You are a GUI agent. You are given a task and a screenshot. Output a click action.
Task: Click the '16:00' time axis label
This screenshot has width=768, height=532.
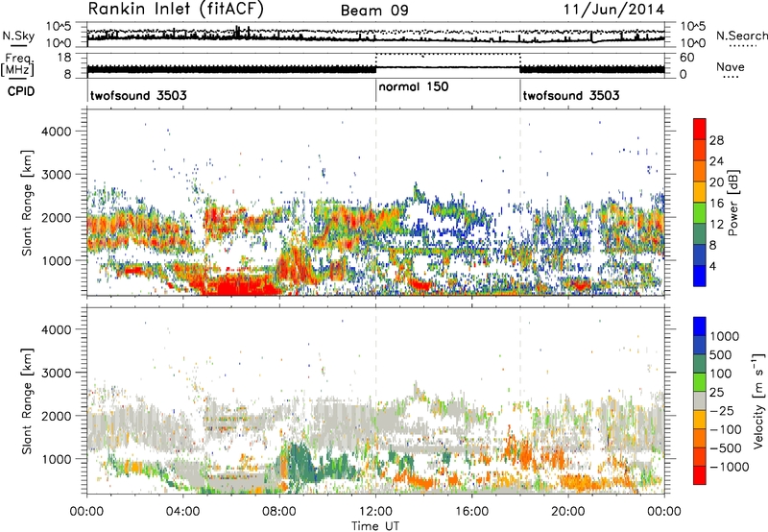(x=471, y=512)
